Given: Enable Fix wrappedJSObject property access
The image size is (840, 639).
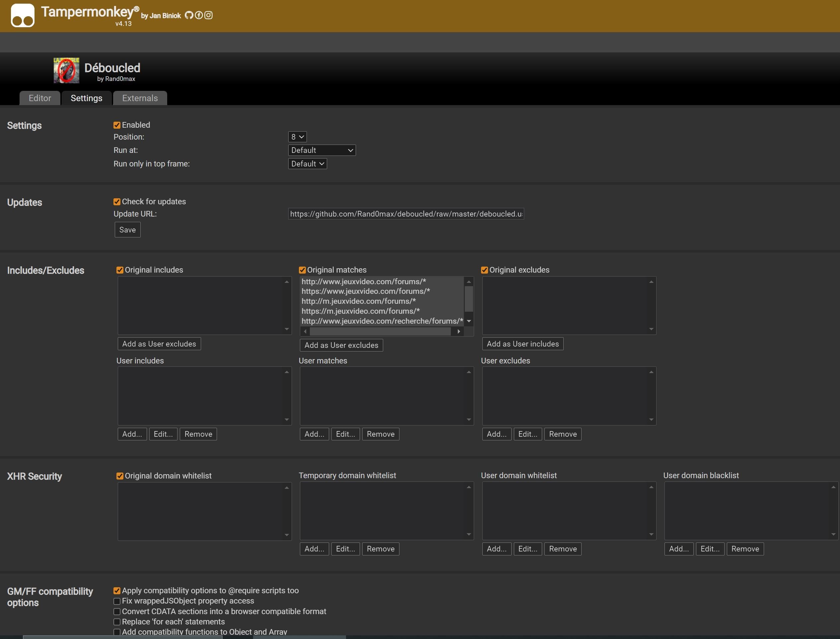Looking at the screenshot, I should coord(117,601).
